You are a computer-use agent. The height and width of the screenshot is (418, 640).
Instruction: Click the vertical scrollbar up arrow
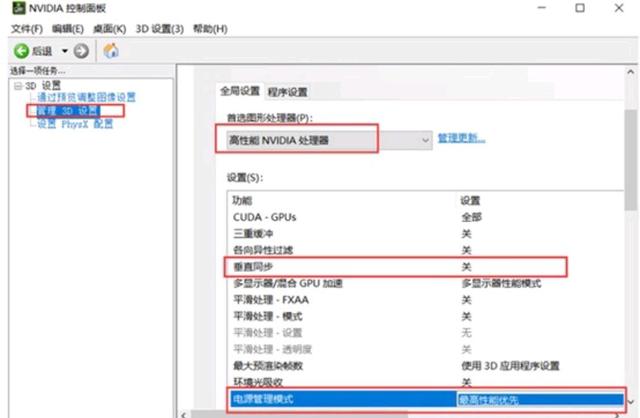pos(631,72)
